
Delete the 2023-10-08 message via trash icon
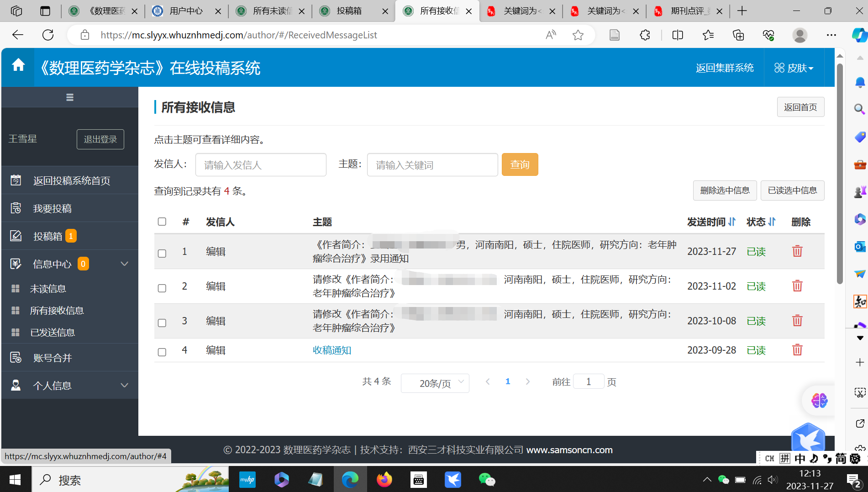point(797,320)
